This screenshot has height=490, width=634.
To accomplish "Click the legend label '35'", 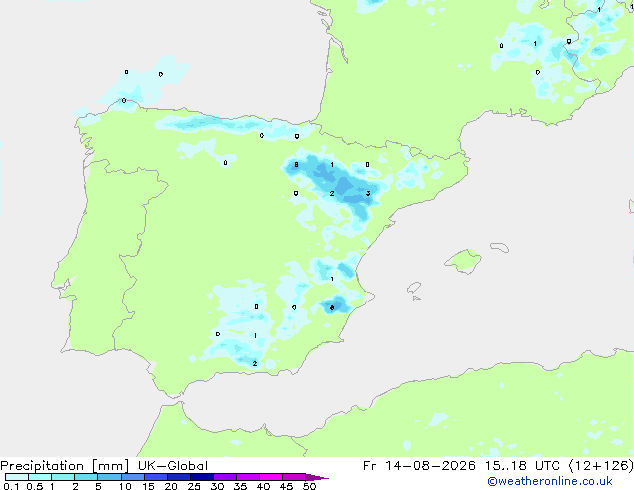I will [240, 486].
